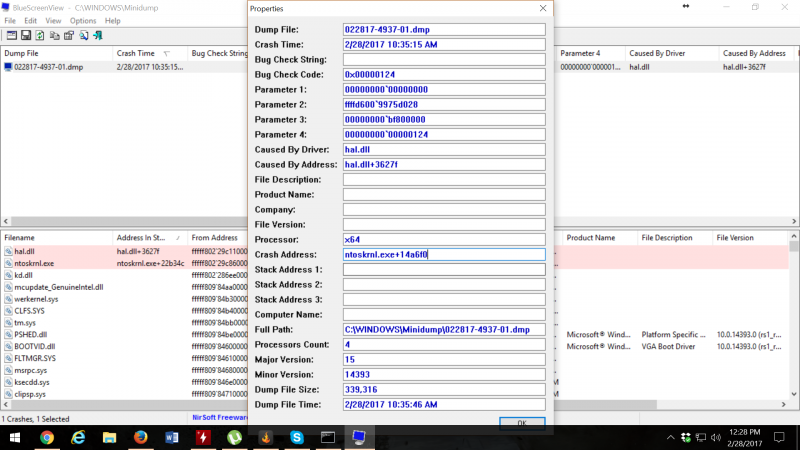Click the Dump File field in Properties
The height and width of the screenshot is (450, 800).
pyautogui.click(x=444, y=30)
